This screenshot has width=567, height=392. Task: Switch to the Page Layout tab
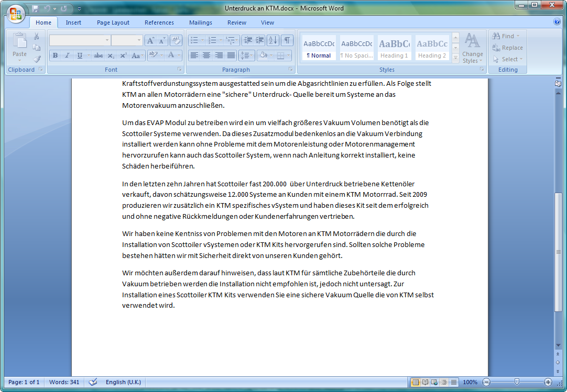tap(113, 23)
